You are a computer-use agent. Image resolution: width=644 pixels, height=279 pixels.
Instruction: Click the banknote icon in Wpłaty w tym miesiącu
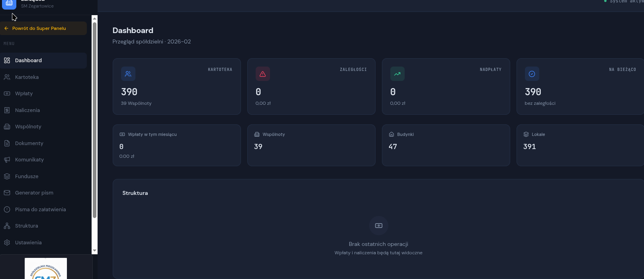pos(122,134)
